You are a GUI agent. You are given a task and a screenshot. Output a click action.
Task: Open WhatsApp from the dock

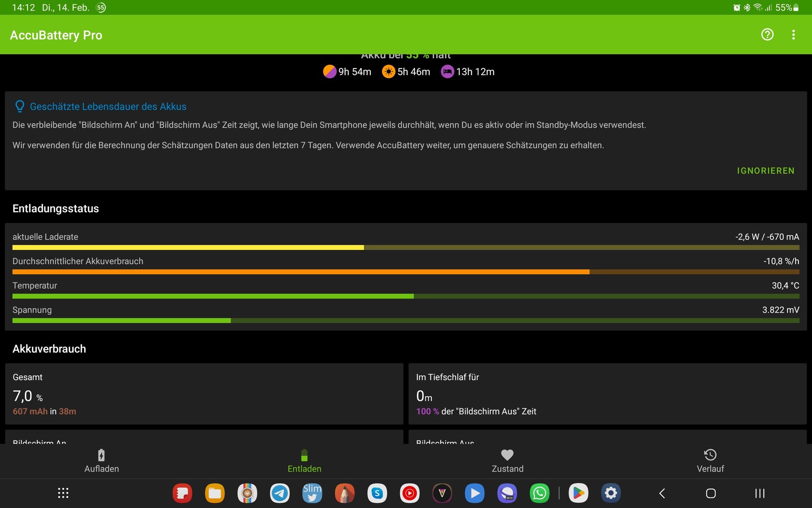[540, 493]
